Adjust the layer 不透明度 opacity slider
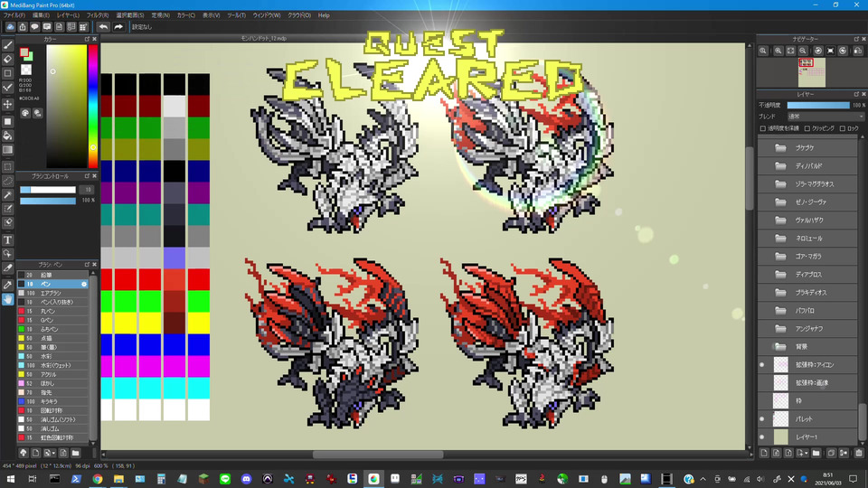The height and width of the screenshot is (488, 868). tap(818, 105)
